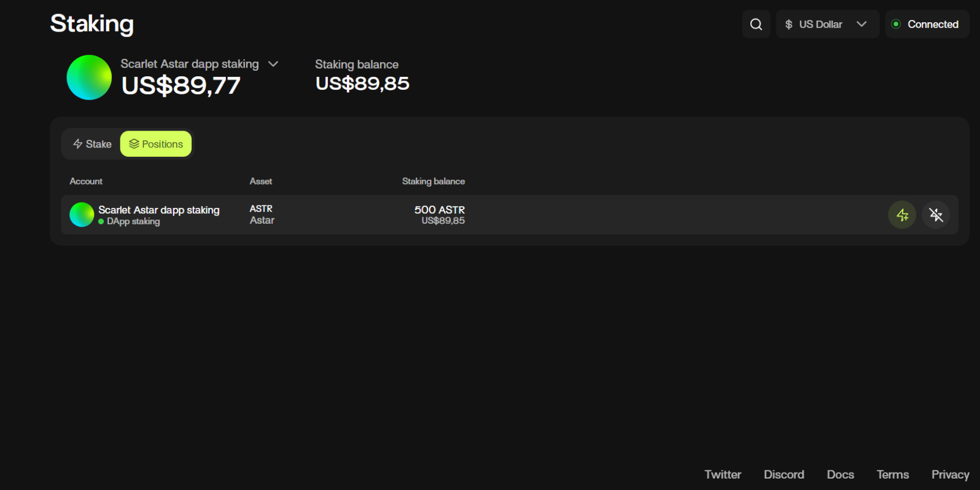This screenshot has width=980, height=490.
Task: Click the Account column header
Action: pos(86,181)
